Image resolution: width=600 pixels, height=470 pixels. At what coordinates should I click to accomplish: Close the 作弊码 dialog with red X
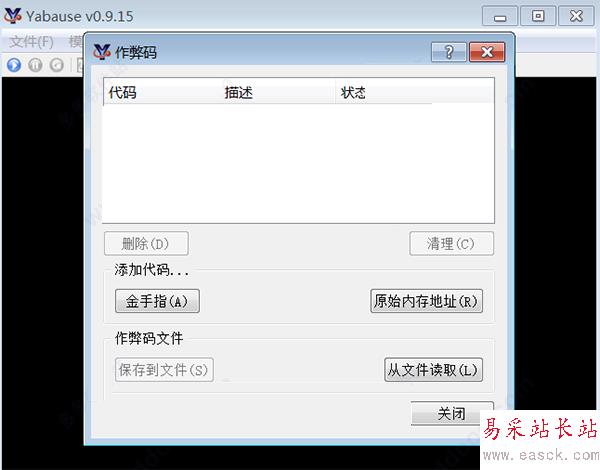point(487,52)
